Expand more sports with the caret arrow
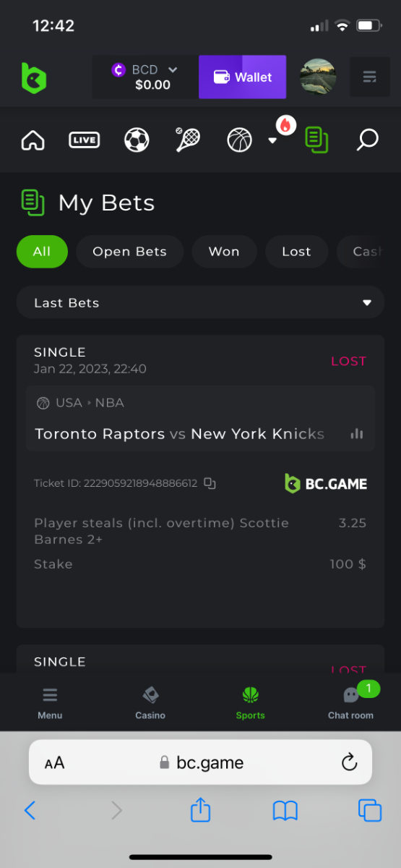 272,141
